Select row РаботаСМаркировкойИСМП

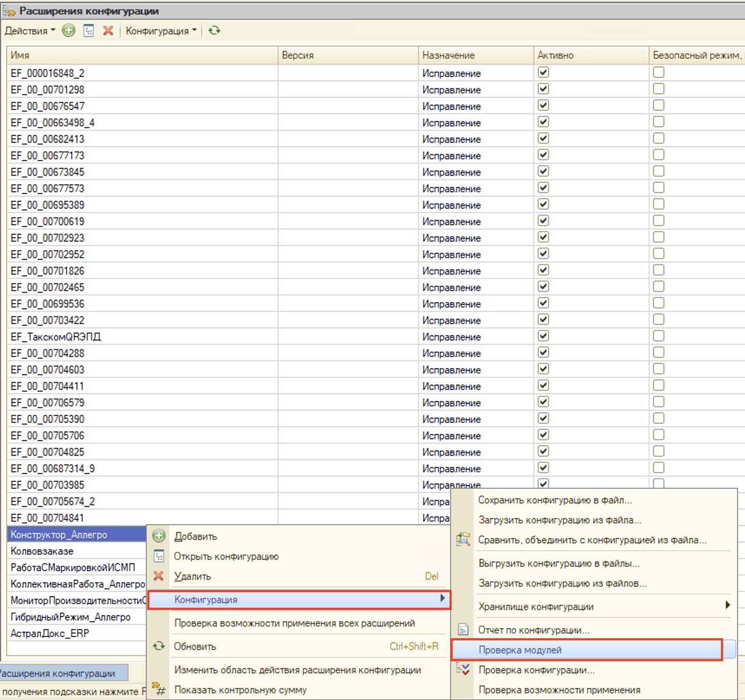pyautogui.click(x=77, y=567)
